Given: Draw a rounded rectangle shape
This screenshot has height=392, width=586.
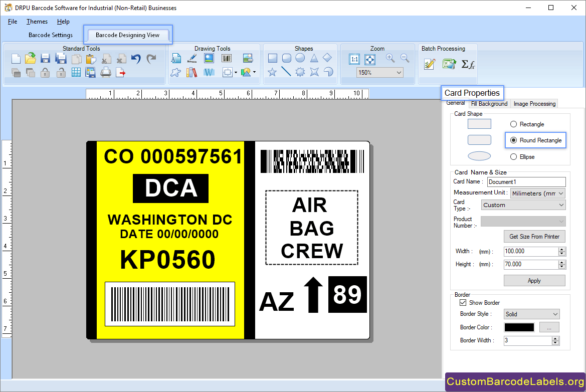Looking at the screenshot, I should pos(287,58).
